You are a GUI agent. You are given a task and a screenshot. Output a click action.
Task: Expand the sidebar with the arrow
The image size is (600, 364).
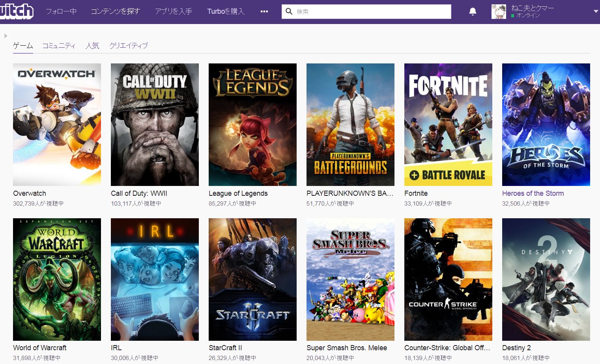coord(6,36)
